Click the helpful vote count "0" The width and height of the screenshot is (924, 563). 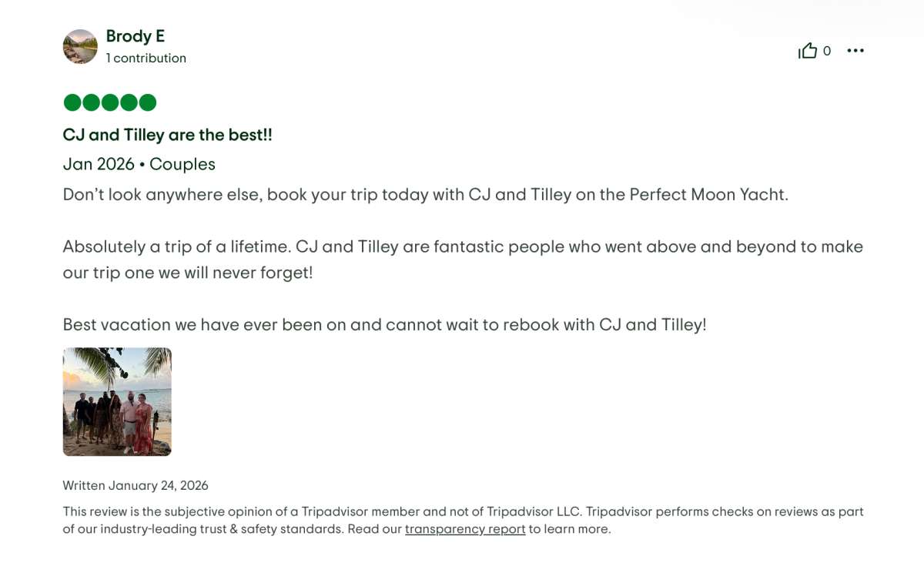[827, 51]
